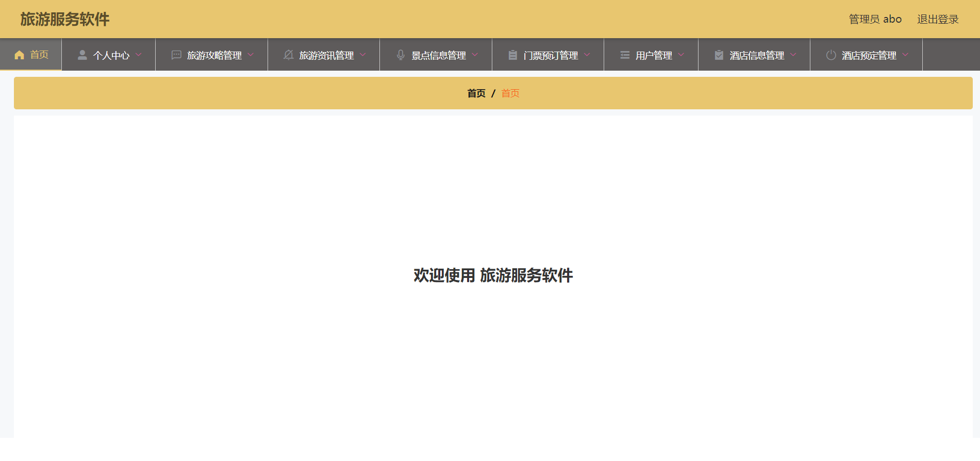This screenshot has height=461, width=980.
Task: Click the chat bubble icon beside 旅游攻略管理
Action: [176, 55]
